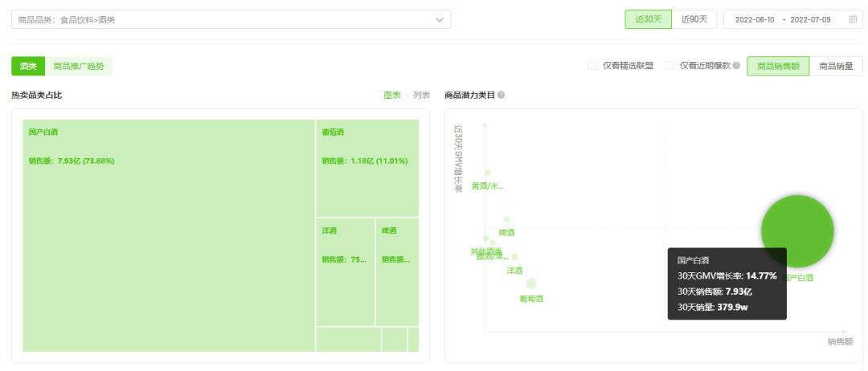Click the 热卖品类占比 heading

tap(36, 95)
